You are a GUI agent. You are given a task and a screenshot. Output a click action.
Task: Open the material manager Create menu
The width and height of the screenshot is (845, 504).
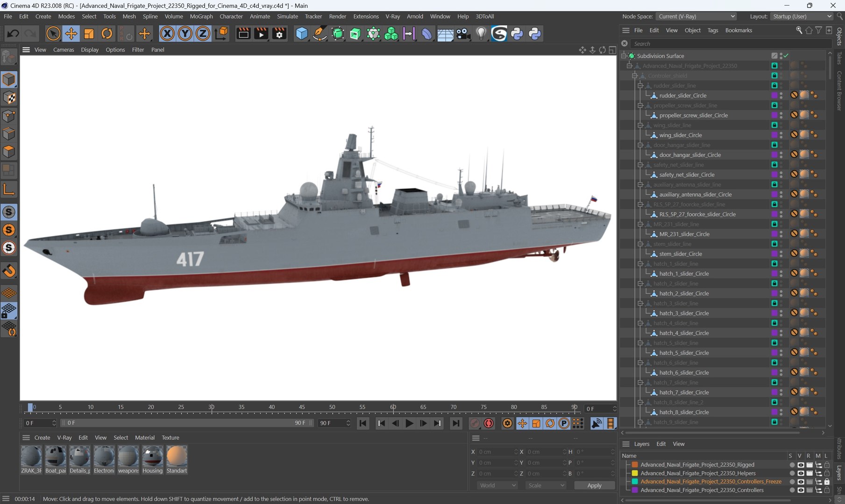pyautogui.click(x=42, y=438)
